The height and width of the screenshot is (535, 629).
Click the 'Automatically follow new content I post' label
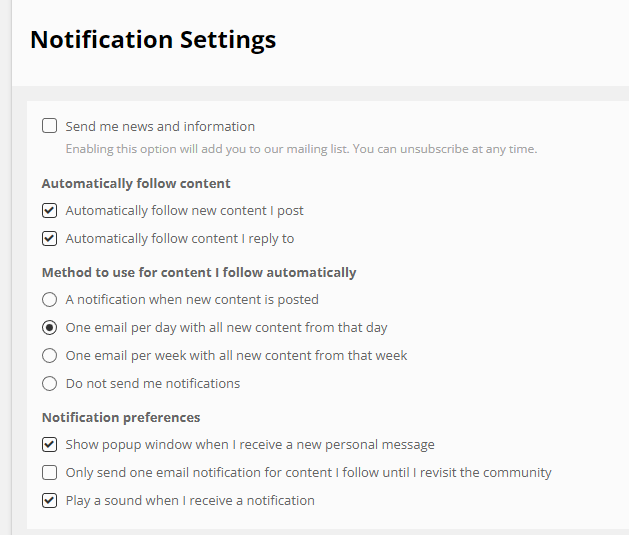click(185, 211)
